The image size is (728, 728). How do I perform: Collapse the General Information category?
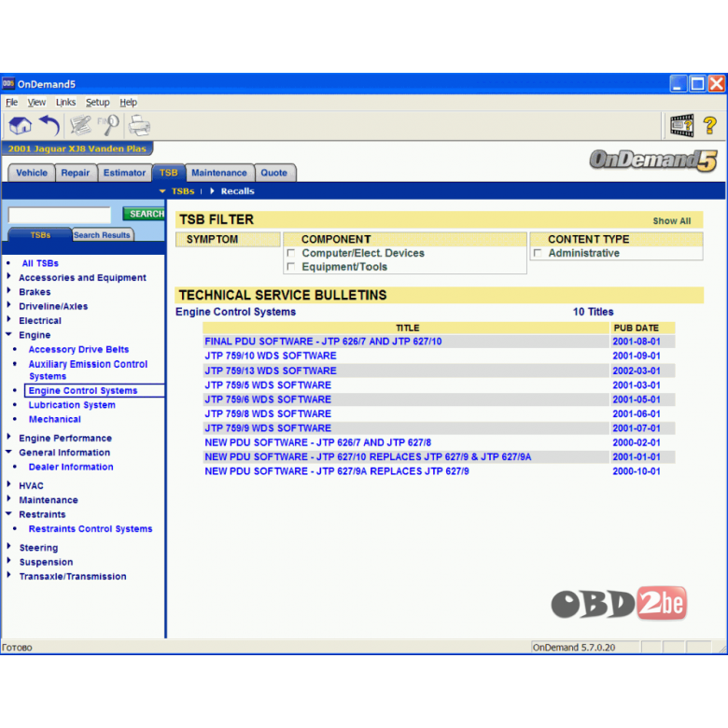pyautogui.click(x=8, y=452)
